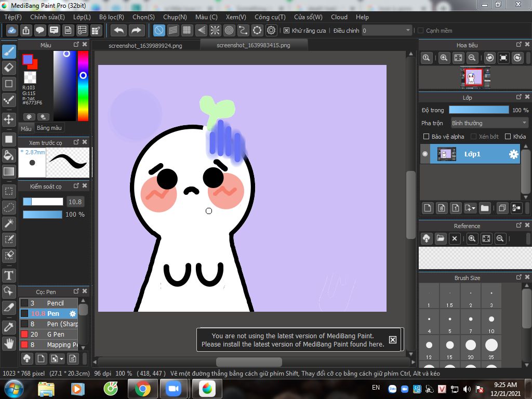The width and height of the screenshot is (532, 399).
Task: Switch to the Bảng màu tab
Action: [49, 128]
